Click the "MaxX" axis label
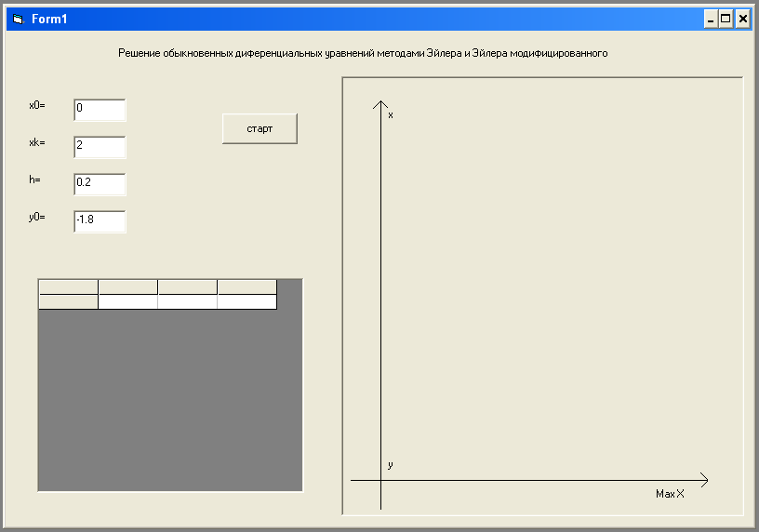This screenshot has height=532, width=759. 670,494
